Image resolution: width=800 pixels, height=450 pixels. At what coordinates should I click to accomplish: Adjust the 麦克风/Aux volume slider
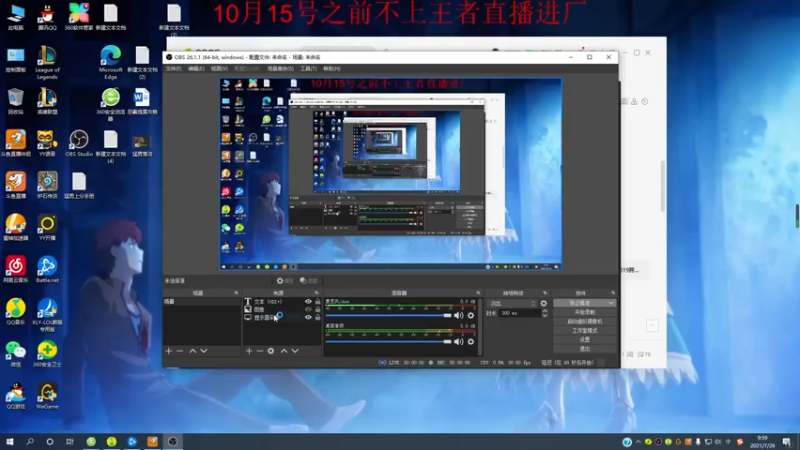pos(389,315)
